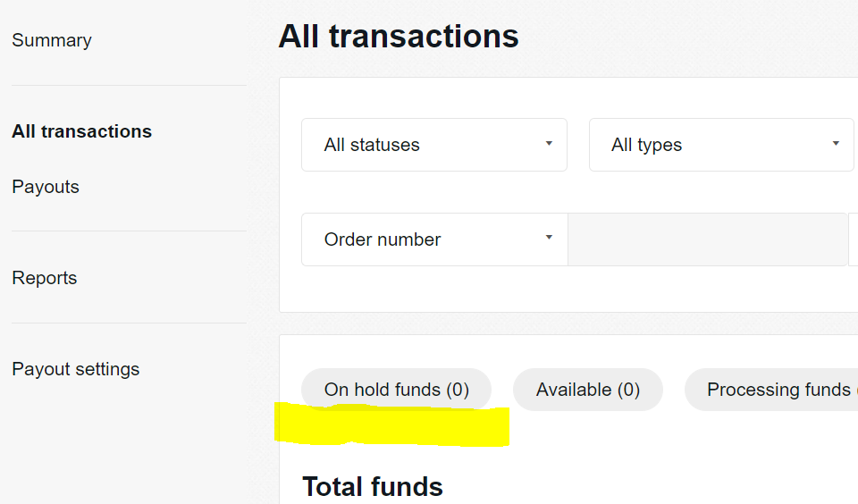858x504 pixels.
Task: Expand the All types filter
Action: point(720,145)
